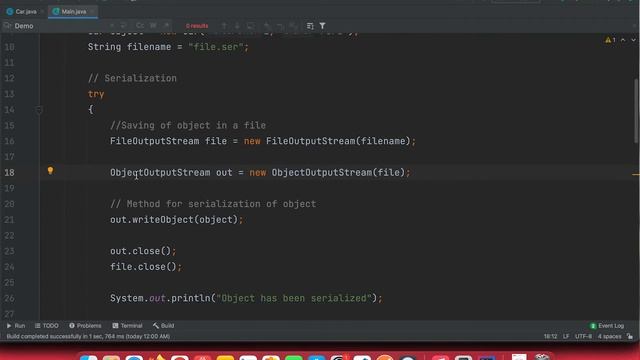Click the yellow lightbulb intention icon

(x=50, y=171)
